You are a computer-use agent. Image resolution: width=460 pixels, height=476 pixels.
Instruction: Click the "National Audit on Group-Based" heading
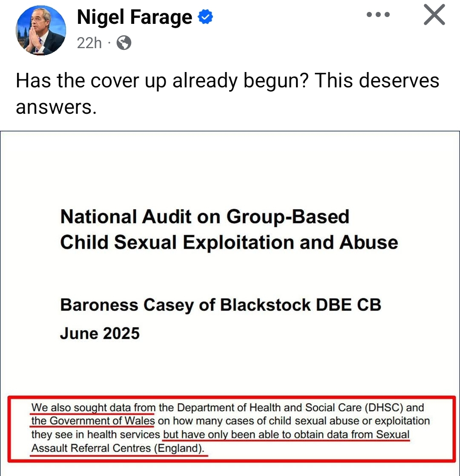click(x=204, y=217)
